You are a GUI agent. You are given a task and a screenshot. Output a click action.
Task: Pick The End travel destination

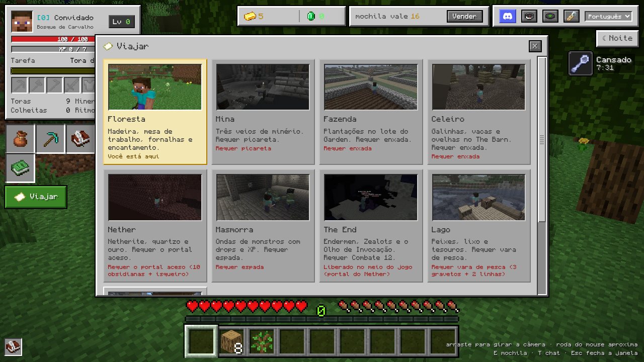coord(371,226)
